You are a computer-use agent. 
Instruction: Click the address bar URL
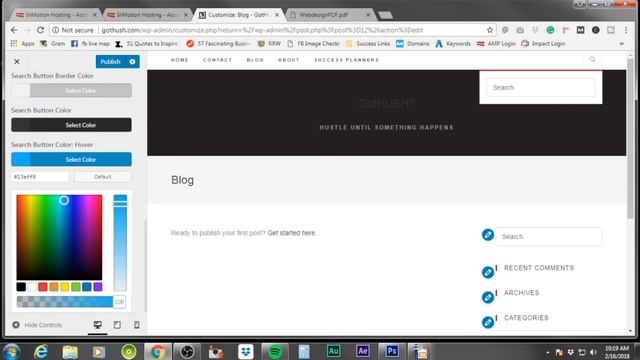pyautogui.click(x=262, y=30)
